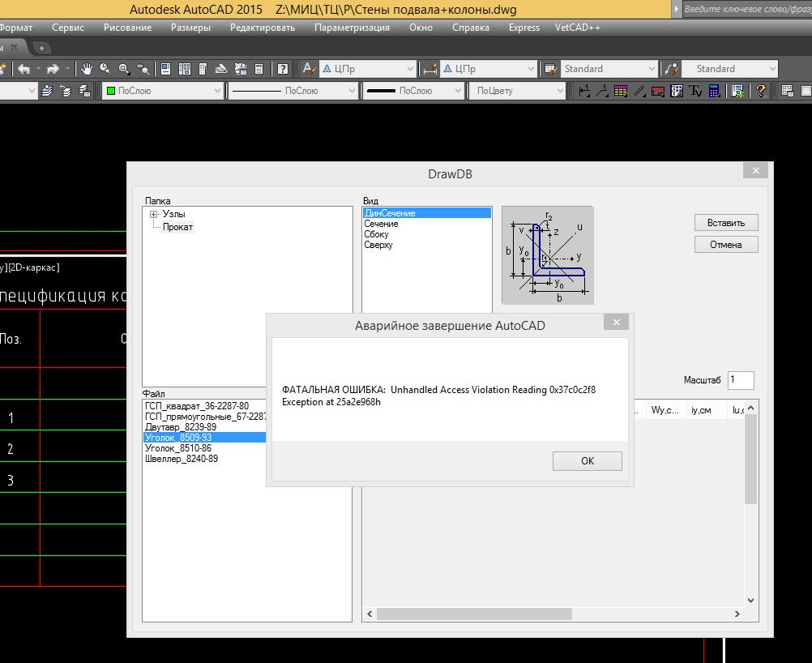The width and height of the screenshot is (812, 663).
Task: Click the yellow question mark help icon
Action: (x=761, y=91)
